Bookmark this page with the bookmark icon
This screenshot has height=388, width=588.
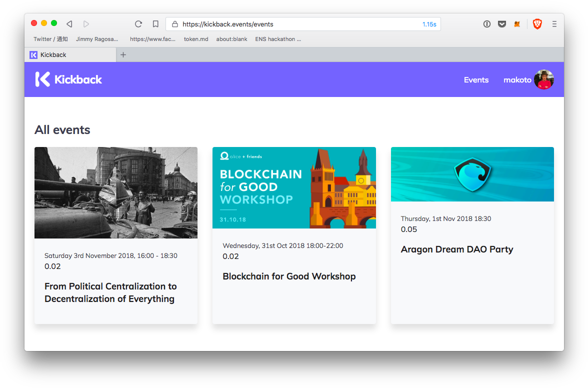(155, 24)
